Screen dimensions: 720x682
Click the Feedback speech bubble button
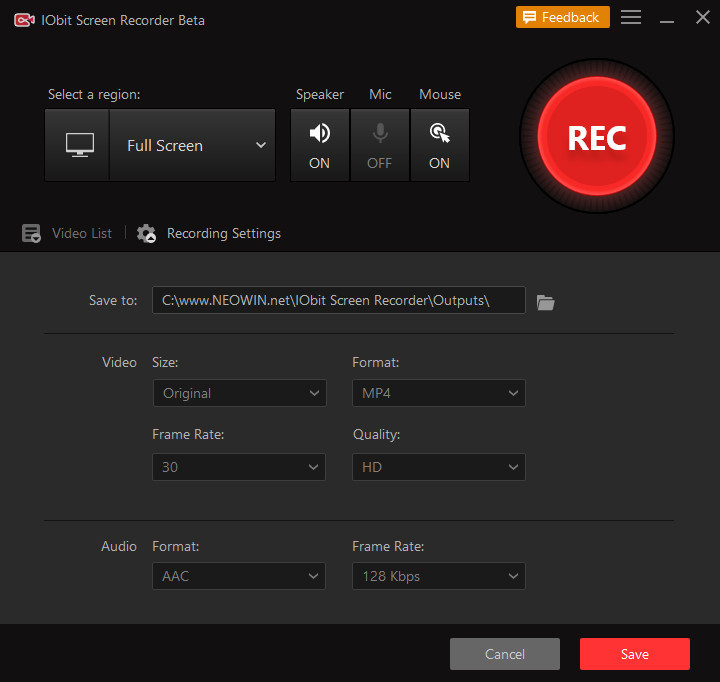tap(562, 18)
